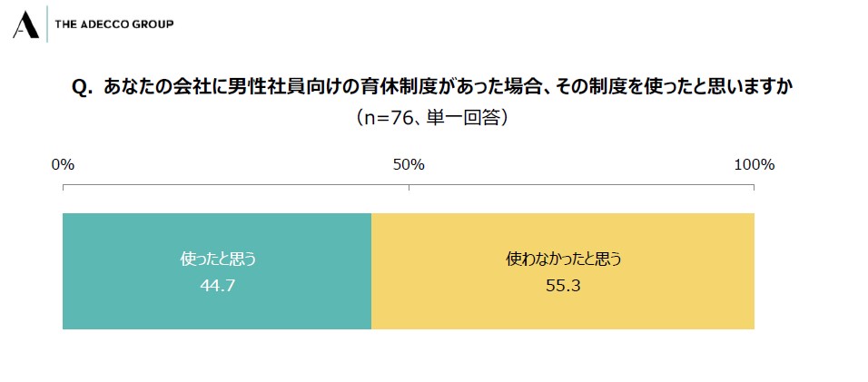
Task: Click THE ADECCO GROUP logo text
Action: 114,24
